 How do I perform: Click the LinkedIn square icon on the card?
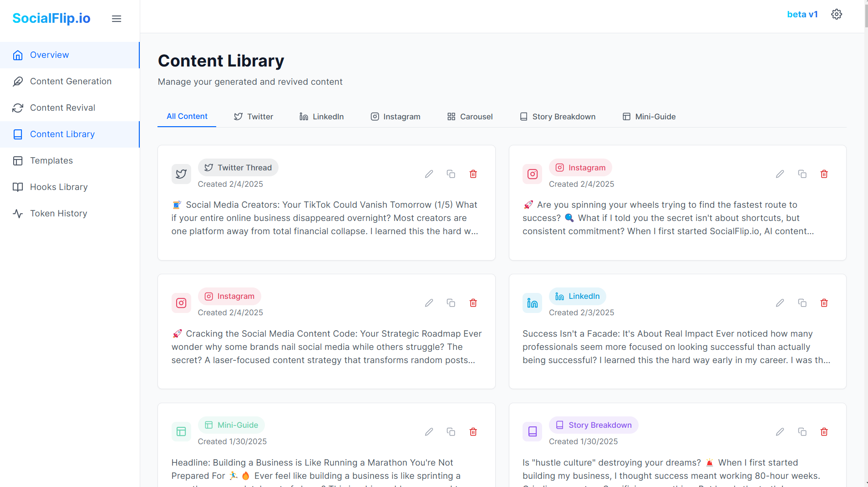[532, 303]
